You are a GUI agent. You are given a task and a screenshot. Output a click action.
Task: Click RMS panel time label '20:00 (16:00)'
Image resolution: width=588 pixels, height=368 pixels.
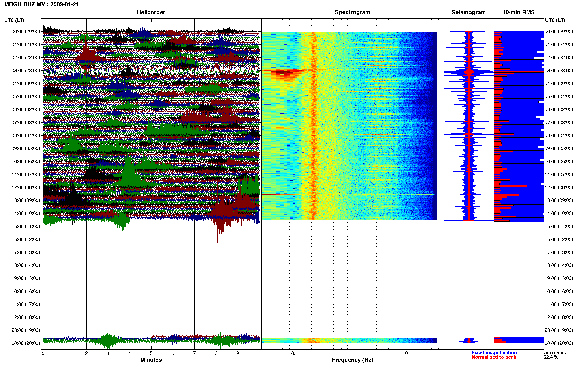click(559, 291)
